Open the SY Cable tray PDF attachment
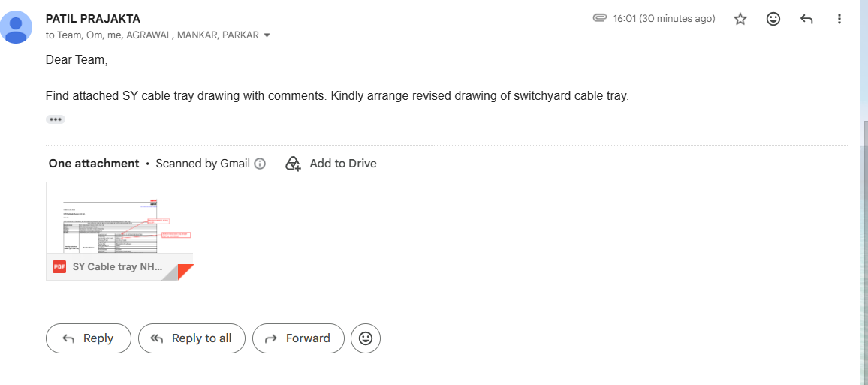 120,230
